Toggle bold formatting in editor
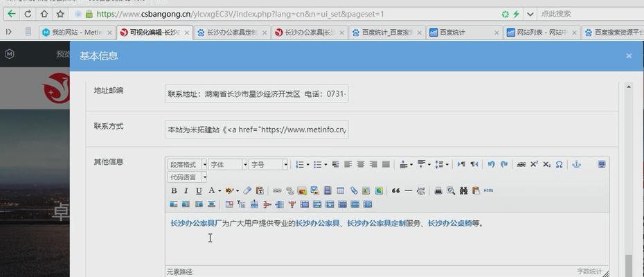This screenshot has height=277, width=644. point(174,190)
